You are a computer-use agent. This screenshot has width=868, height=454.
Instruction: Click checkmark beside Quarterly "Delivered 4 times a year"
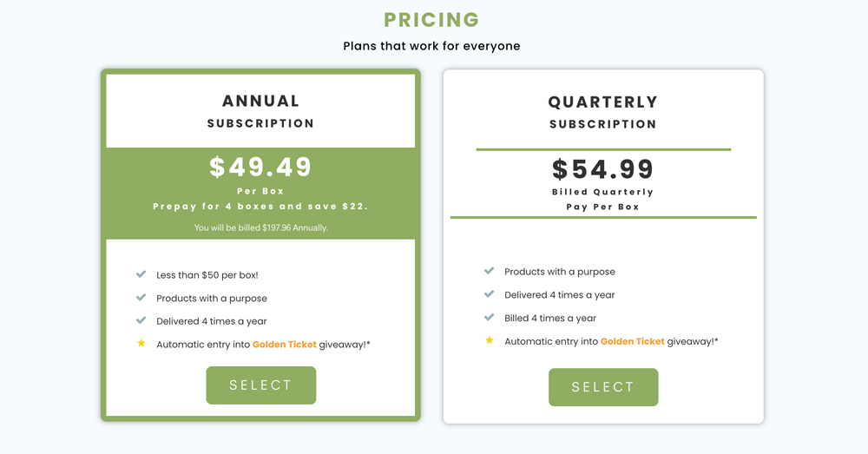(x=489, y=294)
